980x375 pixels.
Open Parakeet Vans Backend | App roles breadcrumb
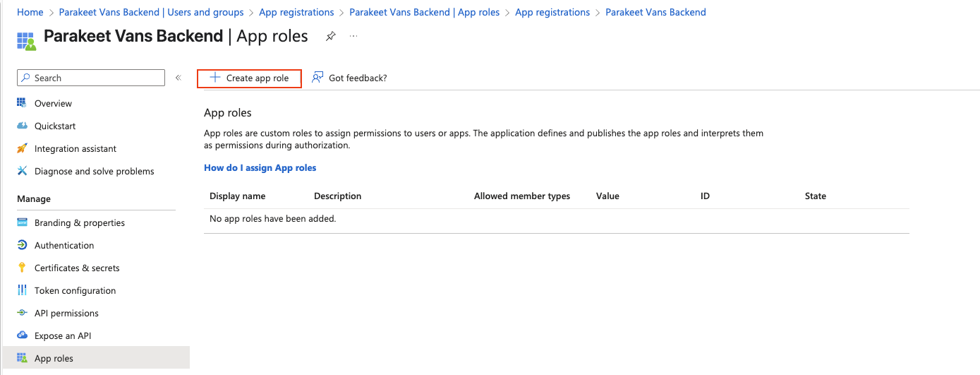[x=424, y=12]
